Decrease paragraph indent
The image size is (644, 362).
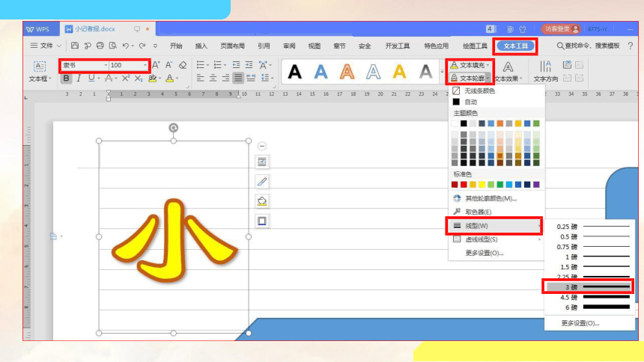(x=236, y=65)
